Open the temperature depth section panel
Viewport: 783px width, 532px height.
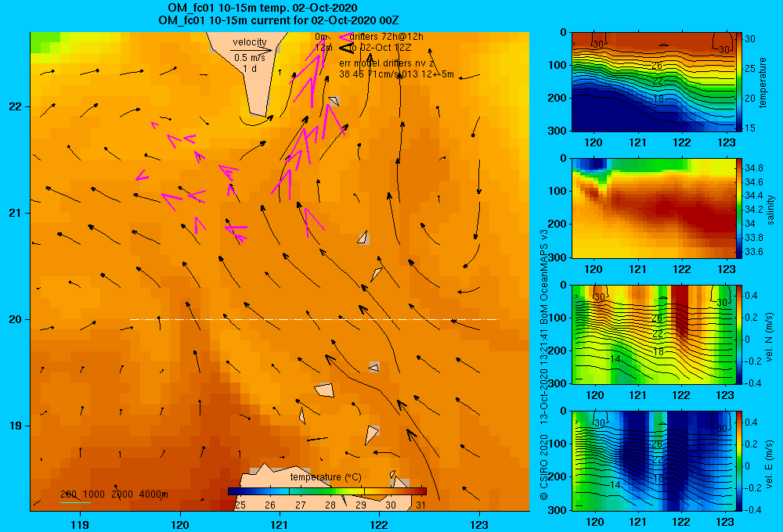coord(653,82)
